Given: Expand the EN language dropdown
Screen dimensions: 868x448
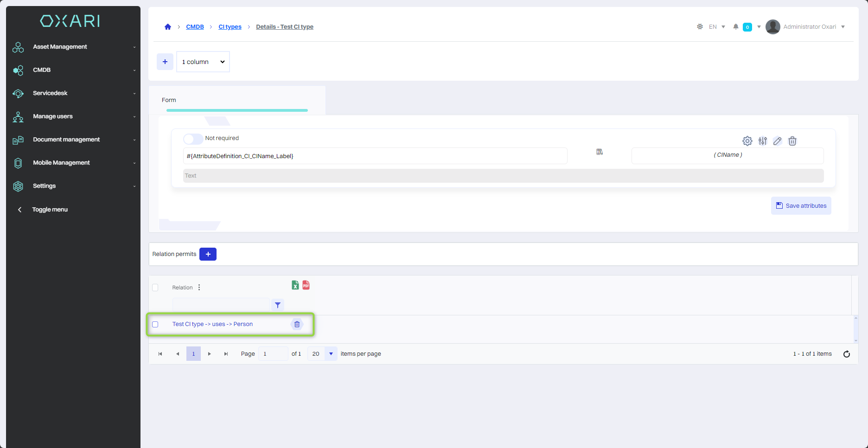Looking at the screenshot, I should (x=717, y=27).
